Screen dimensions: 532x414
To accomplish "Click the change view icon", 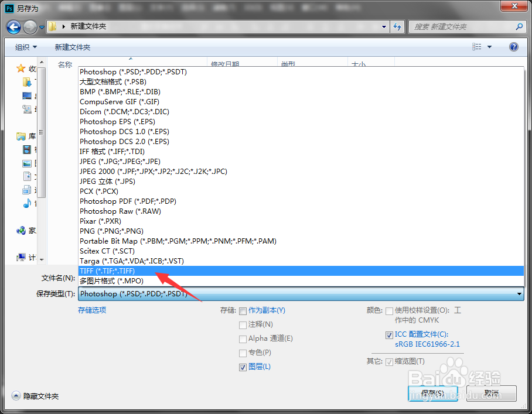I will click(477, 47).
